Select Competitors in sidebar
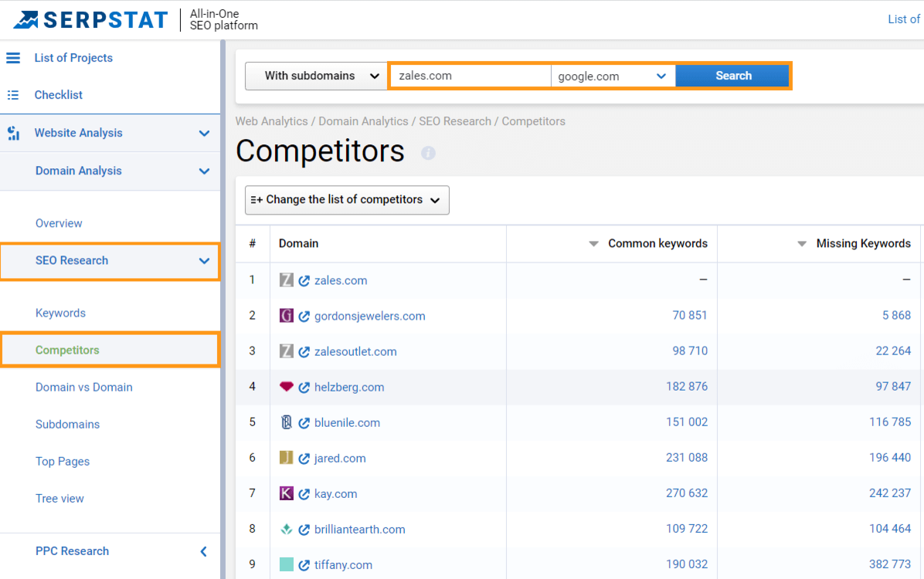Image resolution: width=924 pixels, height=579 pixels. click(x=67, y=350)
